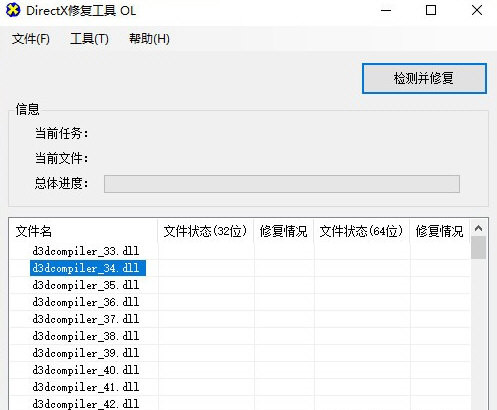Select d3dcompiler_41.dll in file list
Viewport: 497px width, 410px height.
coord(86,387)
